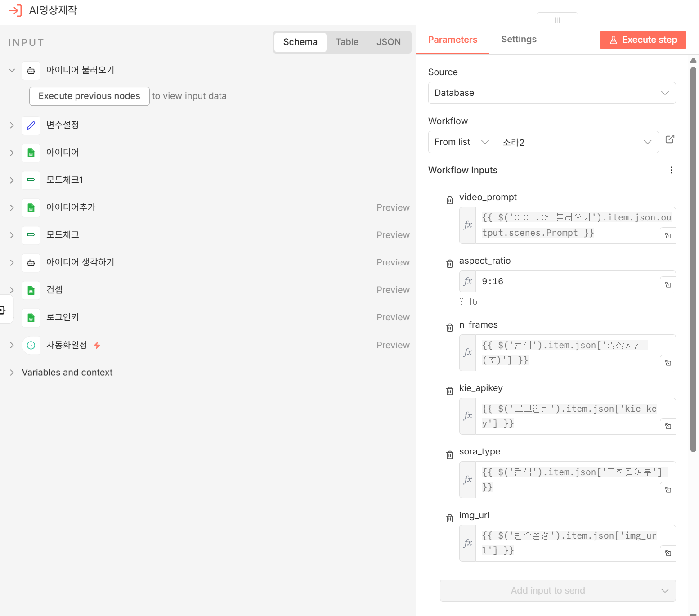Expand the n_frames expression editor icon

tap(668, 363)
